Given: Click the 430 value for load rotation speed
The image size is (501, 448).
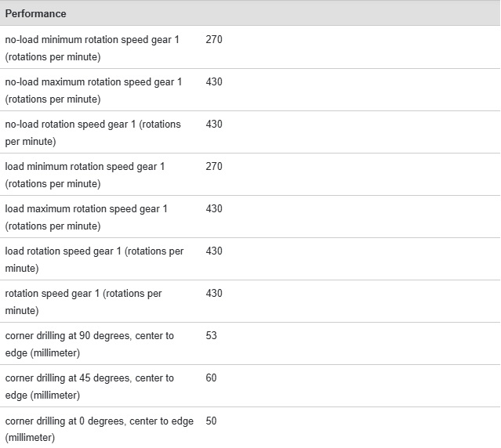Looking at the screenshot, I should coord(214,251).
